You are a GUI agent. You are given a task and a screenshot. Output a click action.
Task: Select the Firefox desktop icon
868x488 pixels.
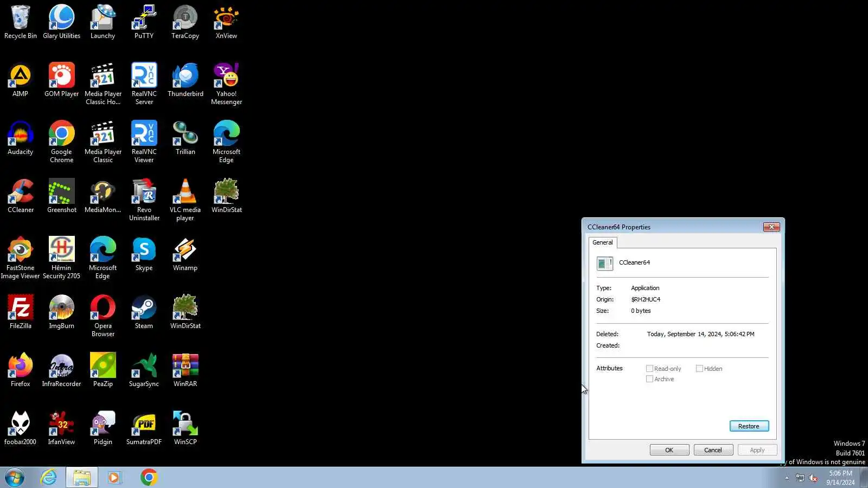tap(21, 371)
